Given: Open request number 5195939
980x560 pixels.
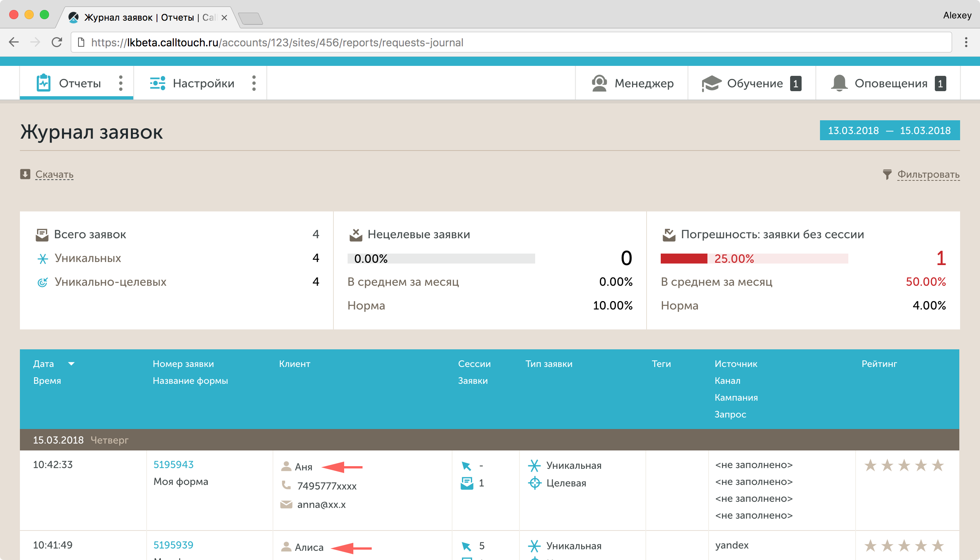Looking at the screenshot, I should pos(173,545).
